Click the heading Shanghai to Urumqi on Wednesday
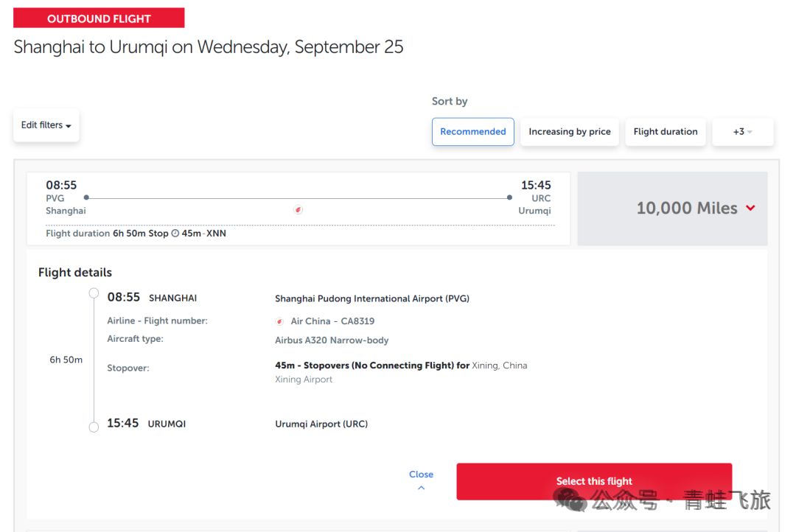Viewport: 796px width, 532px height. tap(208, 46)
